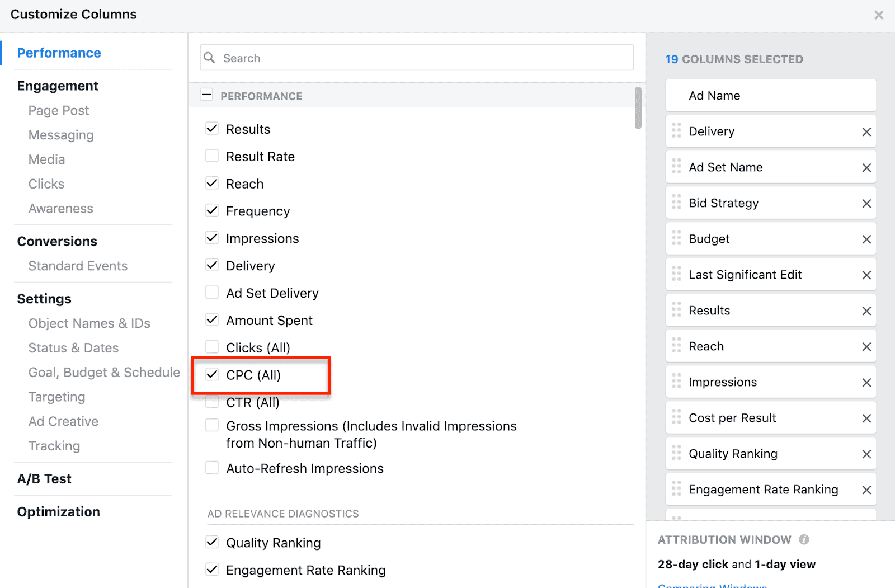Screen dimensions: 895x588
Task: Check the Clicks (All) column option
Action: pyautogui.click(x=212, y=347)
